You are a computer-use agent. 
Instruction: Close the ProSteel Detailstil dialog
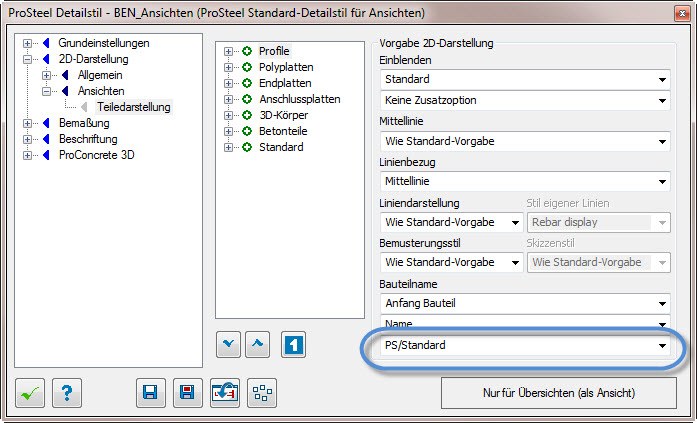(682, 13)
